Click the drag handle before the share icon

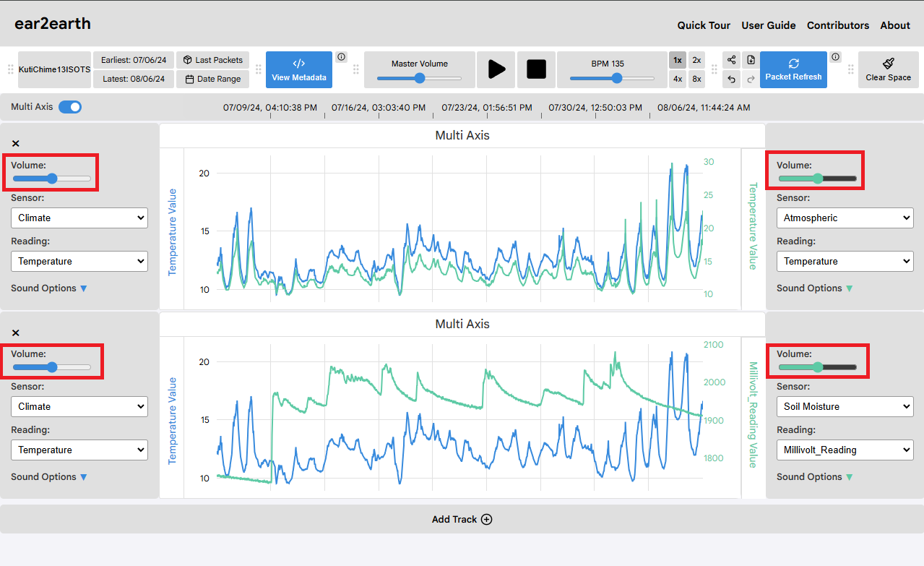(x=715, y=69)
